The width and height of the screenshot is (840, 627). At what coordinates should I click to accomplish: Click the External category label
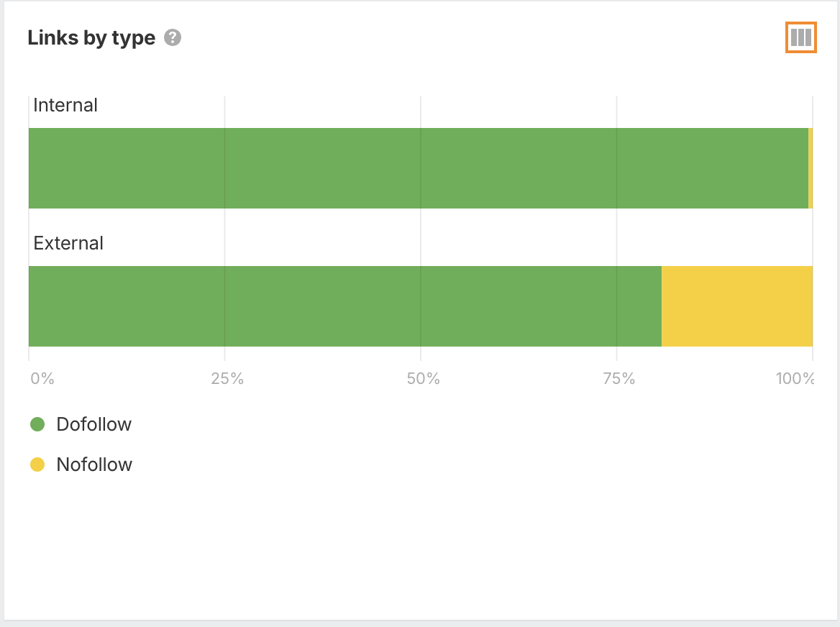[68, 243]
